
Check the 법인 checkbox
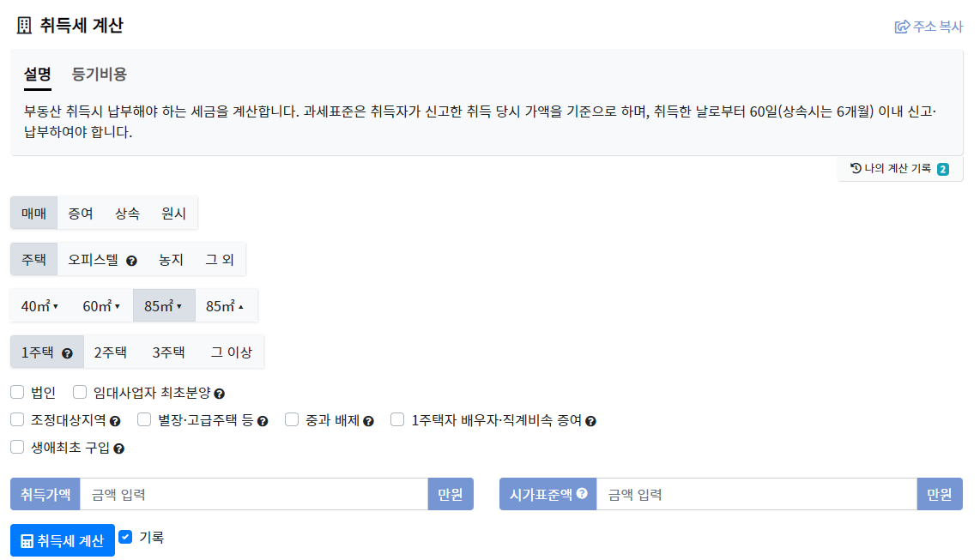click(17, 392)
